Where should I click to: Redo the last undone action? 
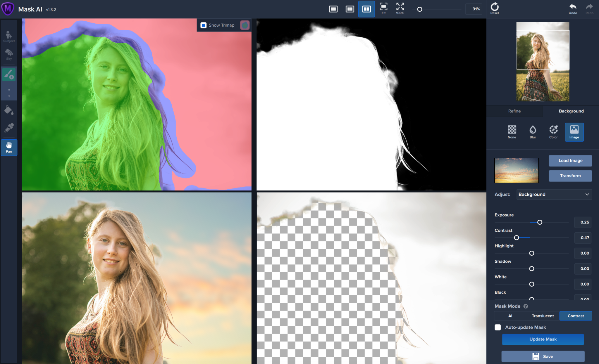589,9
